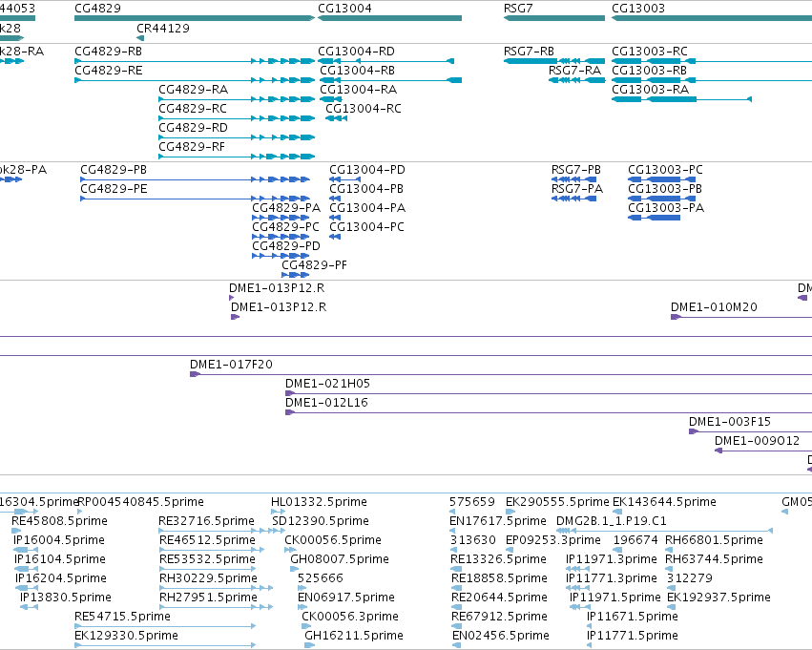The image size is (812, 650).
Task: Select protein CG4829-PA label
Action: [x=286, y=208]
